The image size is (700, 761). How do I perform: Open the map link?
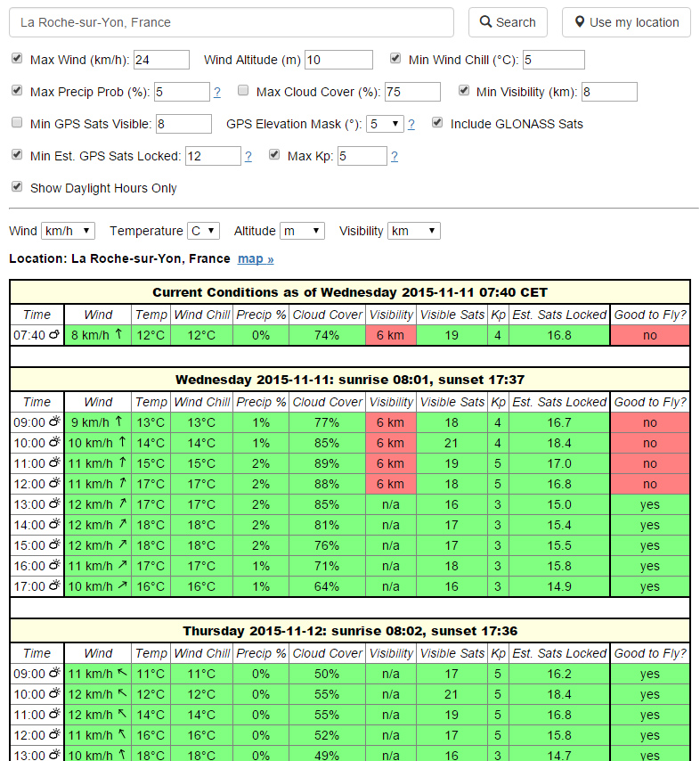click(256, 258)
